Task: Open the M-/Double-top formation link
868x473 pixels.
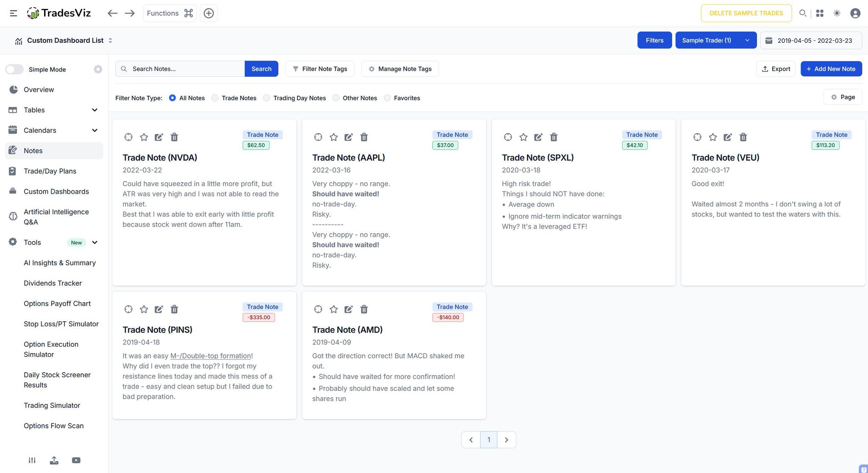Action: pos(211,356)
